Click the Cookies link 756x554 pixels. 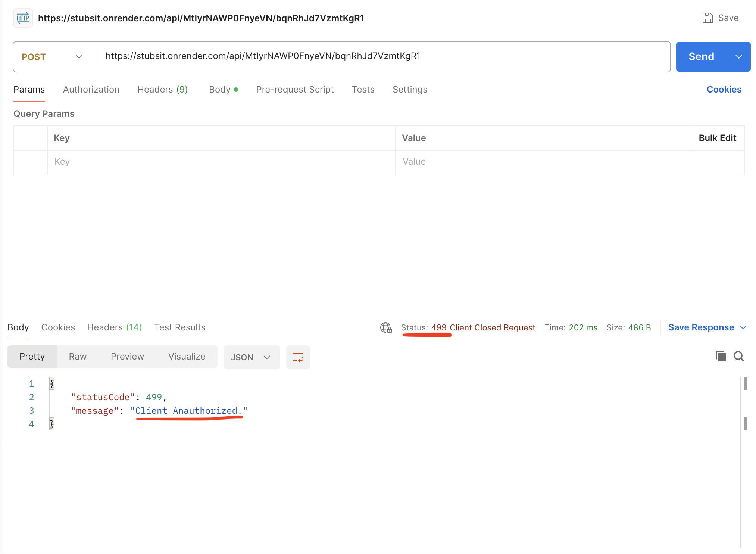724,90
